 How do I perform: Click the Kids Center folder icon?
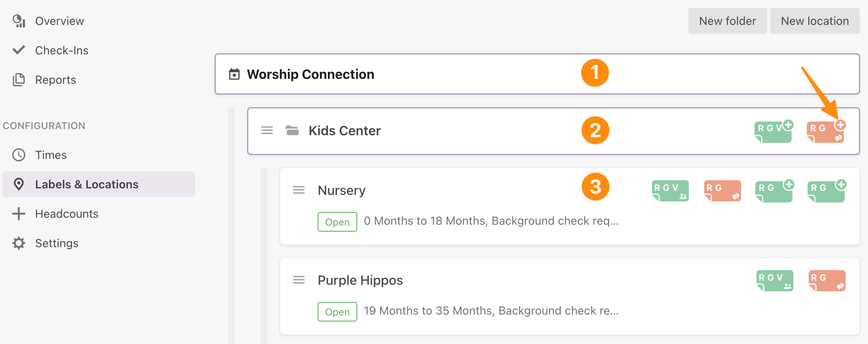click(292, 131)
